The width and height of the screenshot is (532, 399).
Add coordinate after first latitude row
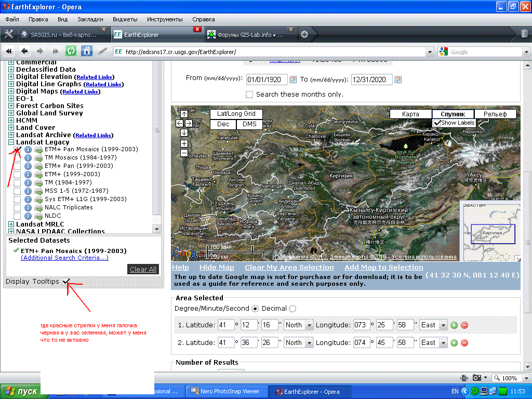pos(454,325)
